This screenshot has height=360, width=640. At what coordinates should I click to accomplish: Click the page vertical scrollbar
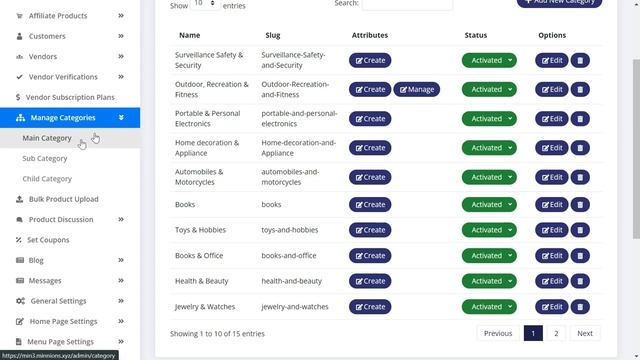[636, 149]
